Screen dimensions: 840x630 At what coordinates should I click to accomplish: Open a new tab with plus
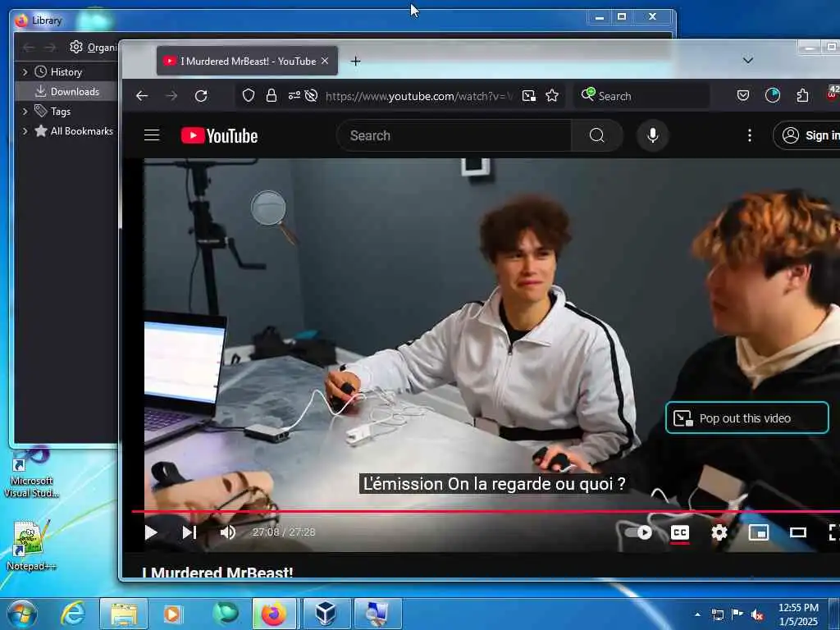coord(355,61)
